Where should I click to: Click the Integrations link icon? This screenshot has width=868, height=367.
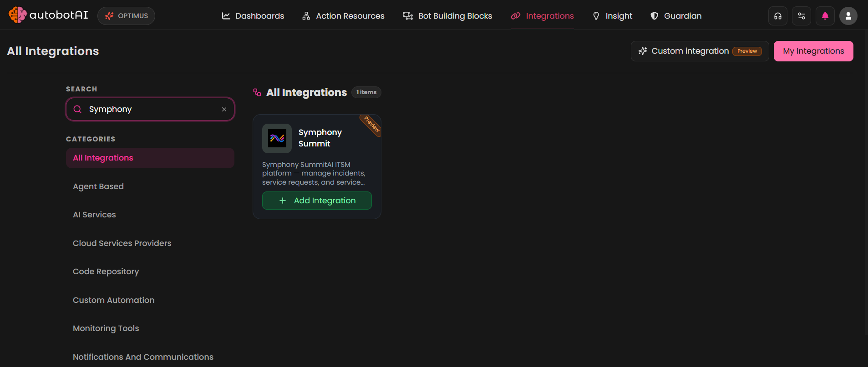click(515, 16)
